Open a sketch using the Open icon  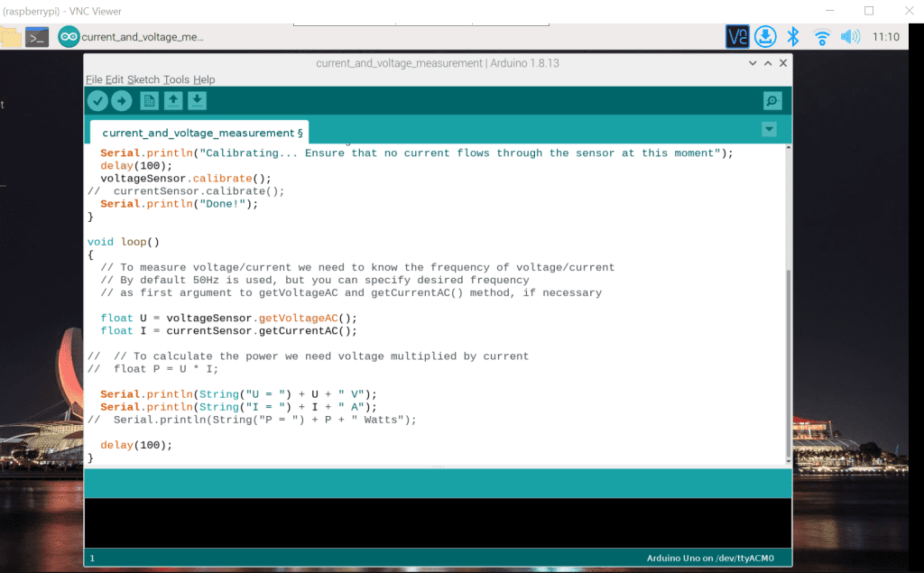173,101
